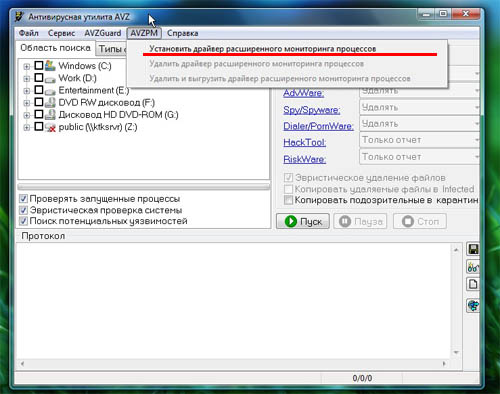
Task: Expand the Entertainment (E:) tree node
Action: tap(26, 91)
